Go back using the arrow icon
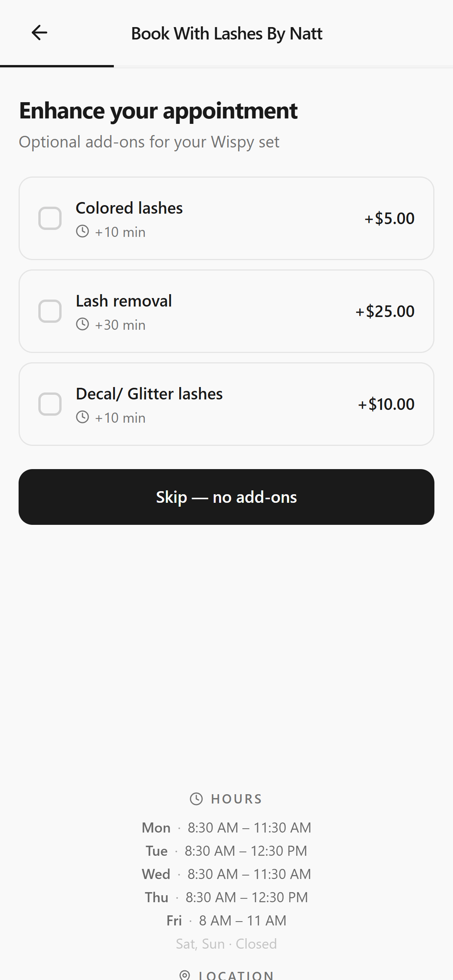 coord(39,33)
